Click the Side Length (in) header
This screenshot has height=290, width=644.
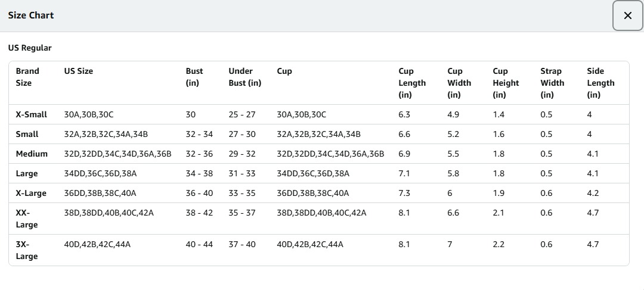click(x=600, y=83)
